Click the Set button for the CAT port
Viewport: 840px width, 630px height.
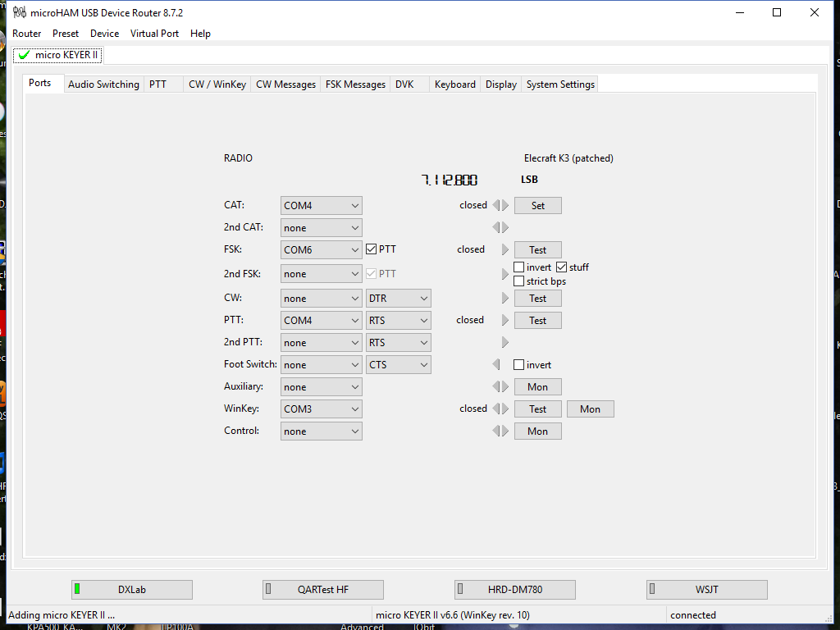537,205
